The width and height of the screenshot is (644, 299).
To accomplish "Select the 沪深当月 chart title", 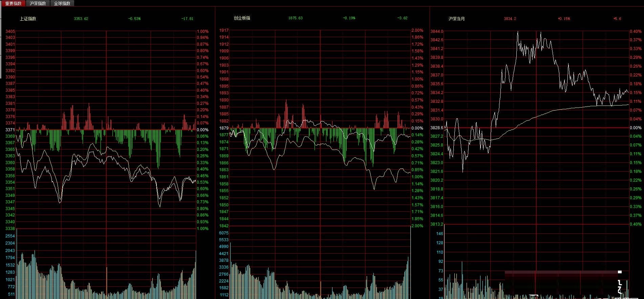I will click(456, 19).
